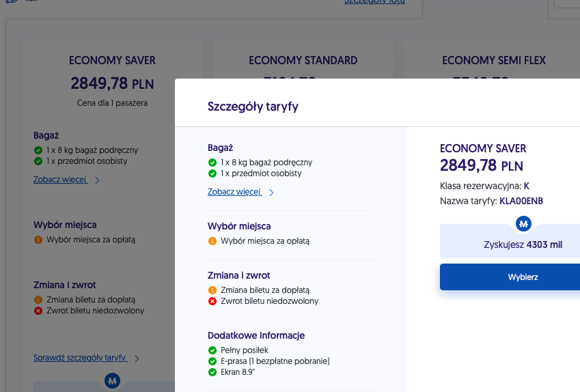Viewport: 580px width, 392px height.
Task: Click orange paid icon for Zmiana biletu in Economy Saver card
Action: pyautogui.click(x=38, y=300)
